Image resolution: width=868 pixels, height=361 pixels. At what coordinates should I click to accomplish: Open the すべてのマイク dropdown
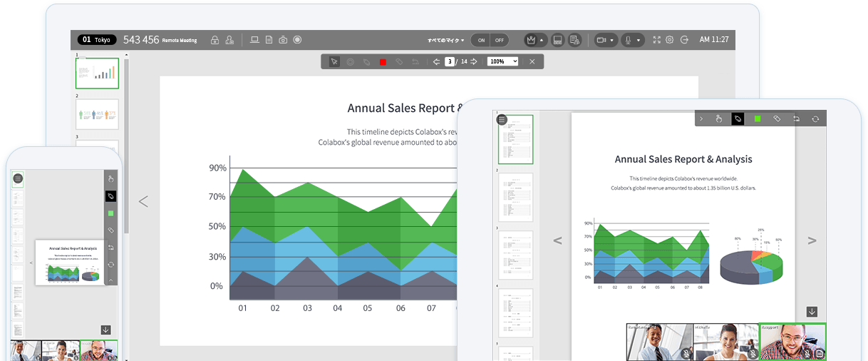click(446, 40)
